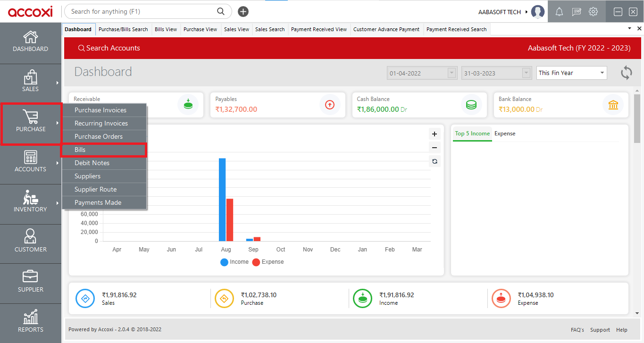Open the This Fin Year dropdown

571,73
